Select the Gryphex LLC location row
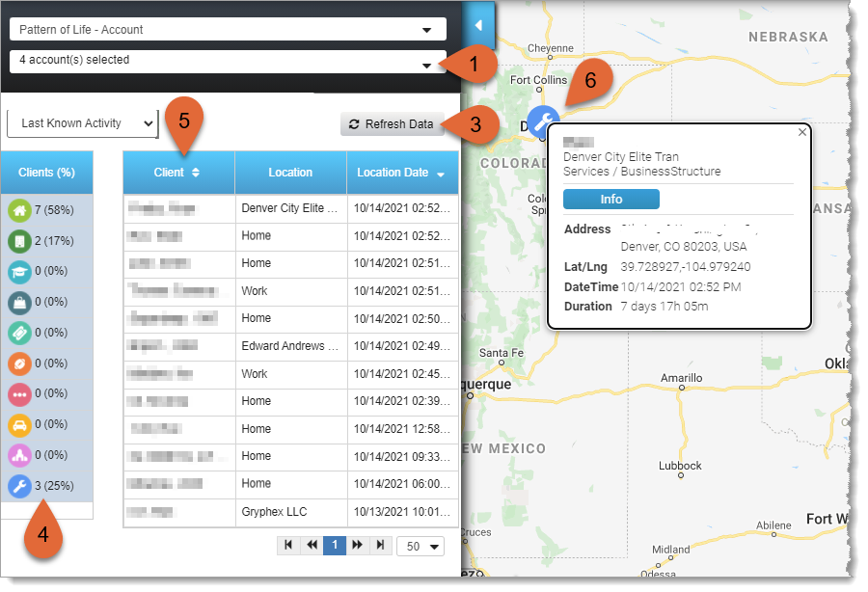 click(x=290, y=511)
